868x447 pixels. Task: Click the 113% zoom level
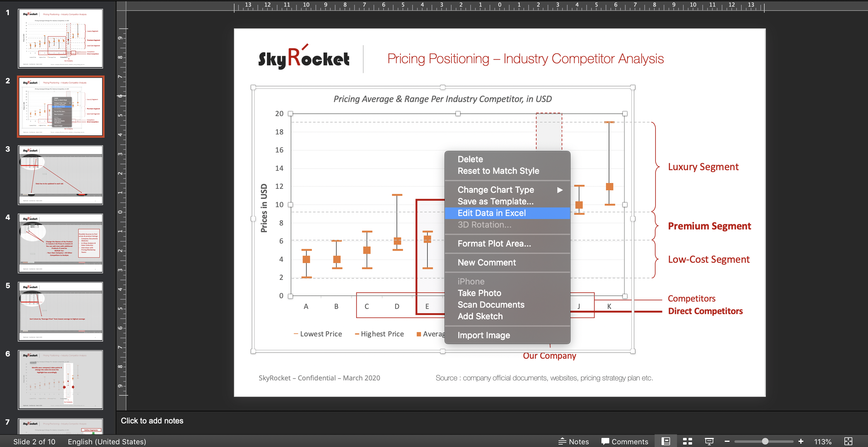click(822, 441)
